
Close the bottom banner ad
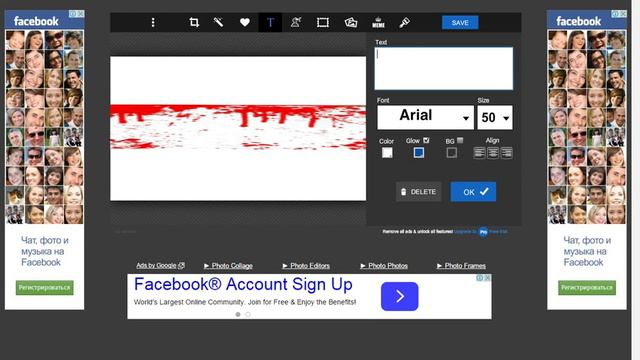(x=487, y=278)
